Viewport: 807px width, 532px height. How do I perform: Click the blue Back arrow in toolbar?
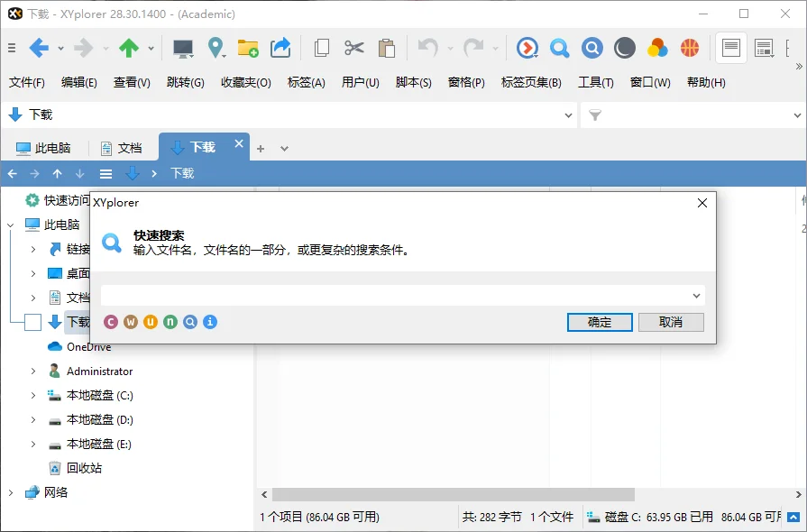(x=39, y=49)
